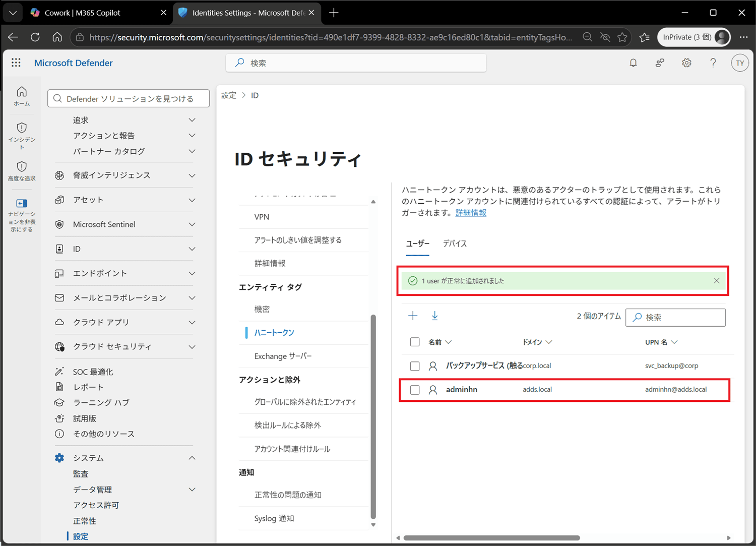
Task: Switch to the デバイス tab
Action: click(455, 244)
